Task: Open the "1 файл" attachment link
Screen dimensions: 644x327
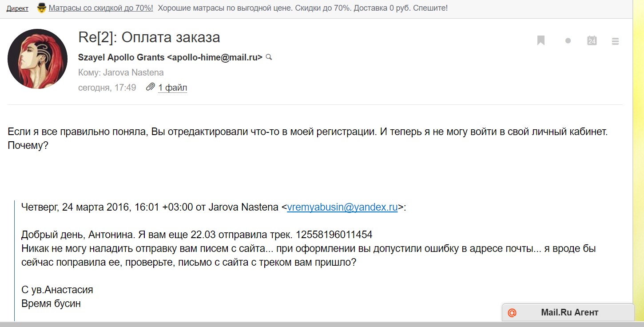Action: (173, 88)
